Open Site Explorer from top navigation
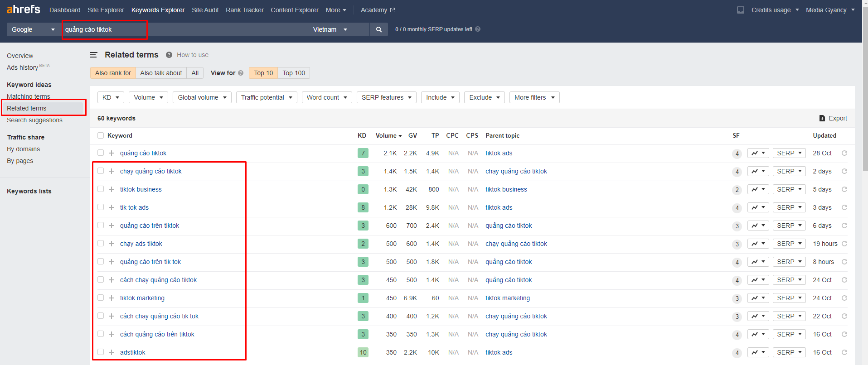This screenshot has height=365, width=868. 106,10
